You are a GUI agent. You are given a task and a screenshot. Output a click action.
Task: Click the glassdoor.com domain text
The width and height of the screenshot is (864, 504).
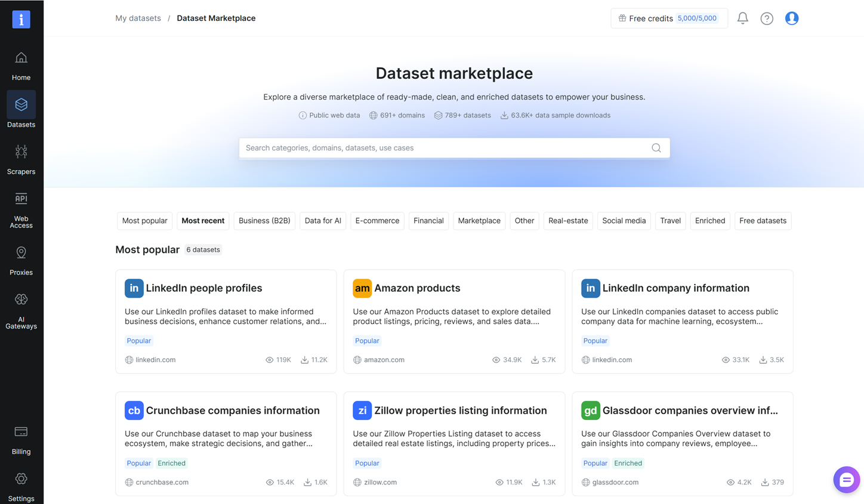(615, 483)
